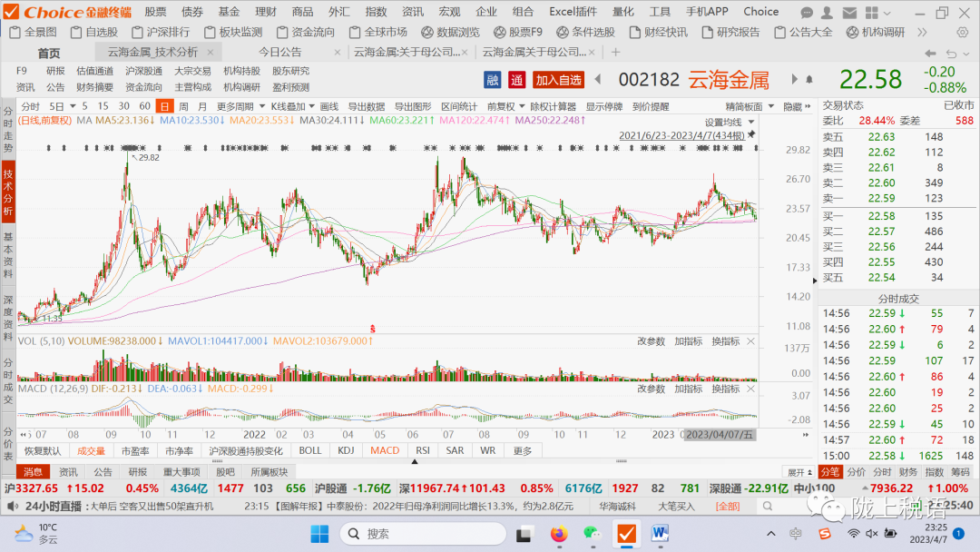Click news ticker search magnifier icon
Image resolution: width=980 pixels, height=552 pixels.
[x=768, y=507]
